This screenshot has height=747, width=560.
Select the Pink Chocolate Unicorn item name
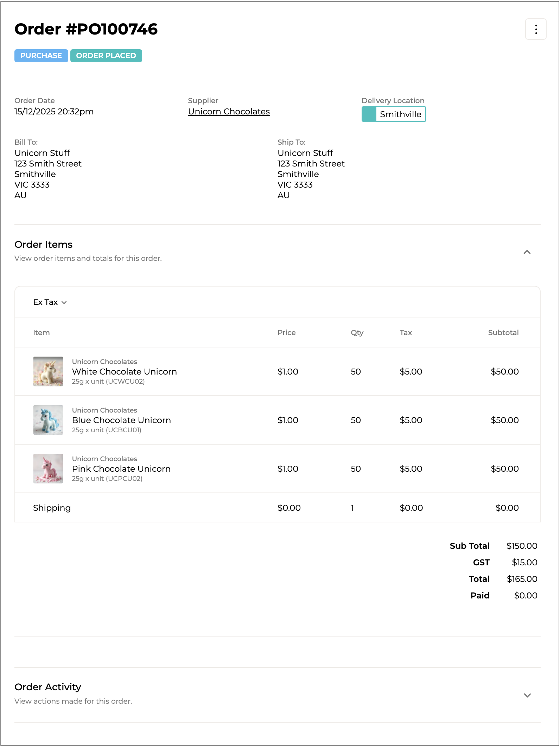(x=121, y=469)
